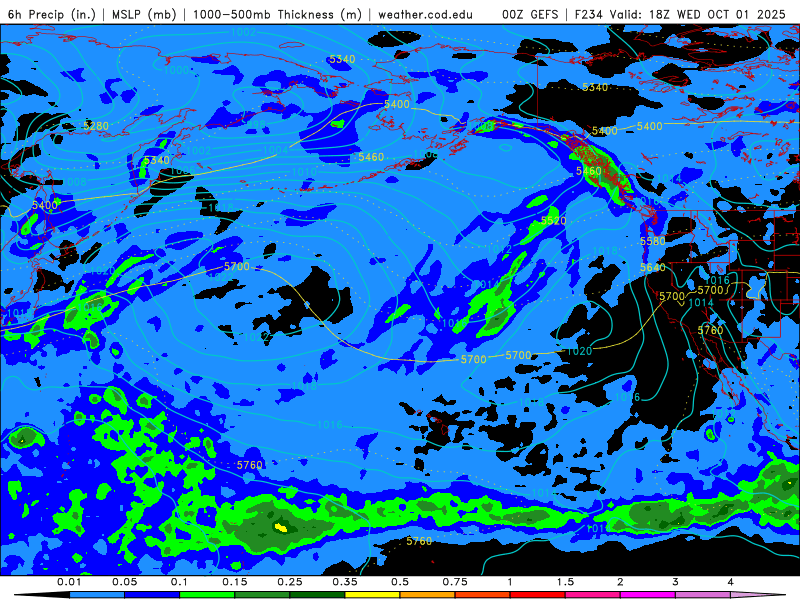Click the '1.5' legend tick label
800x600 pixels.
565,582
